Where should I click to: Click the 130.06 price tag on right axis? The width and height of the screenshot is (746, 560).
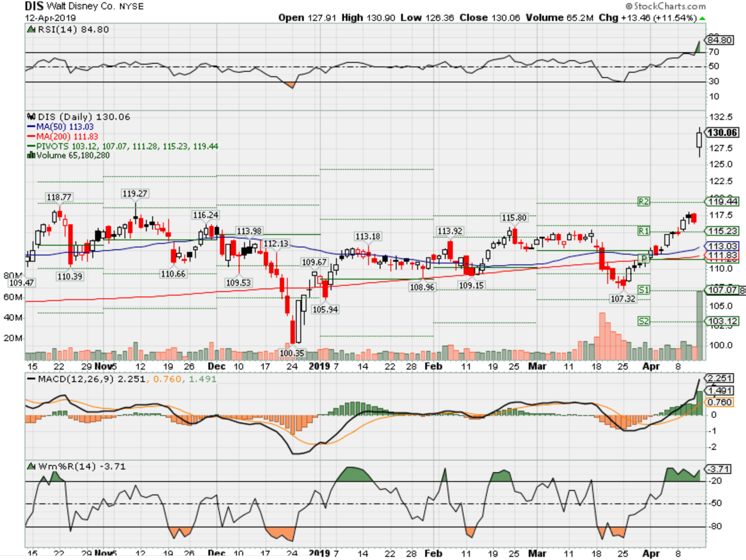[x=722, y=132]
